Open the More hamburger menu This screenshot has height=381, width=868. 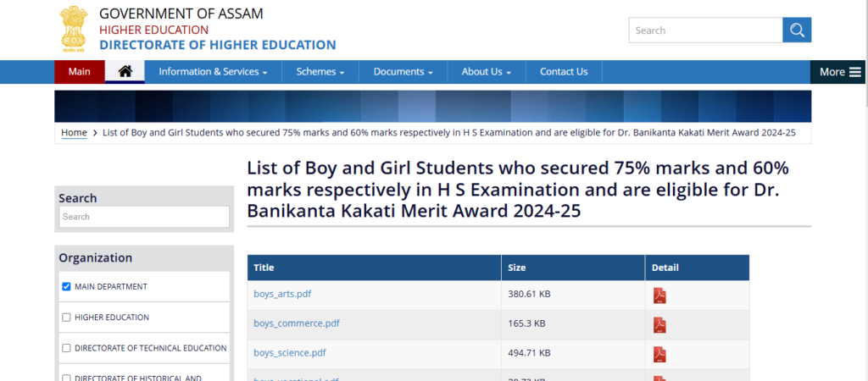(839, 72)
